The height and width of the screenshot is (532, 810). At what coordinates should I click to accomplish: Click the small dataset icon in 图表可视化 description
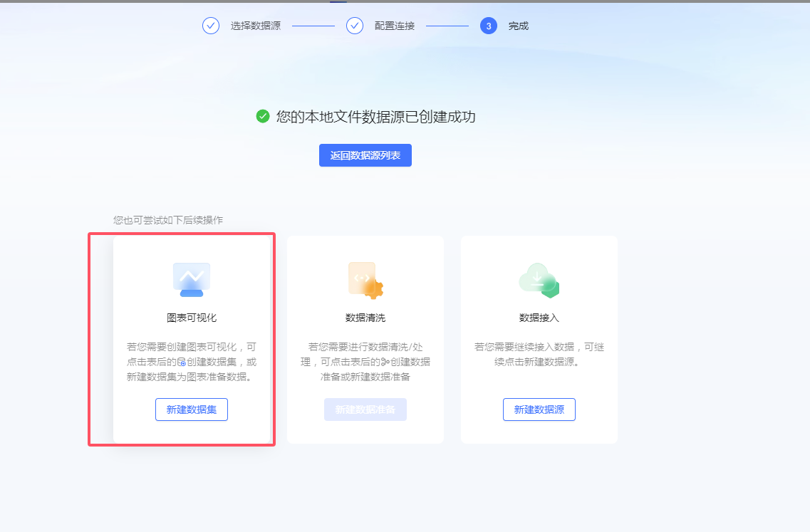pyautogui.click(x=182, y=362)
